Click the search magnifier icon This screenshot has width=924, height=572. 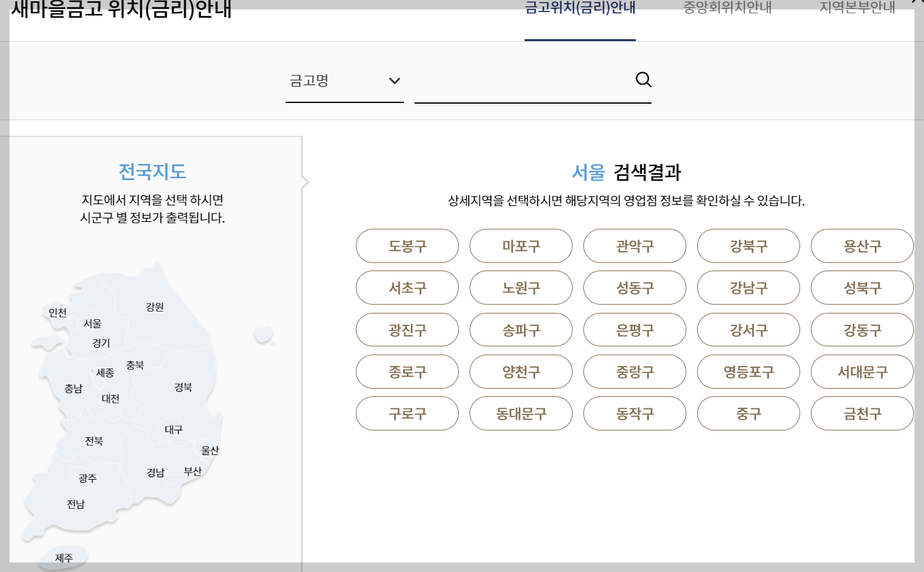(643, 80)
